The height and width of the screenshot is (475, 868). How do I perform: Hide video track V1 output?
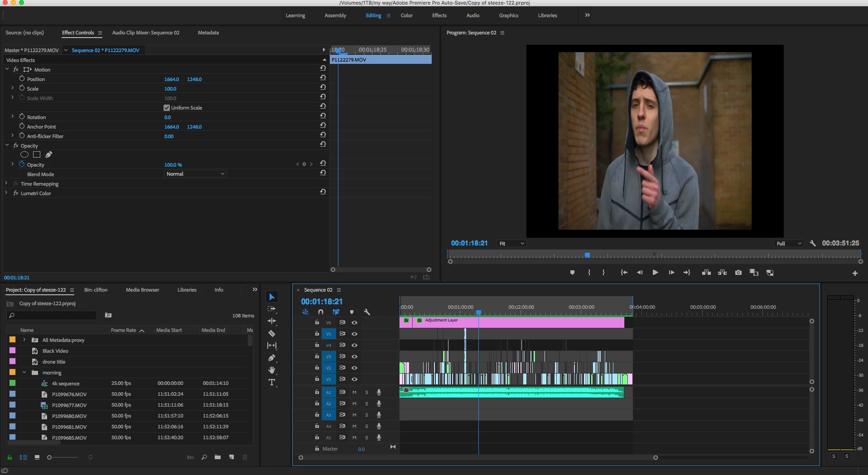click(x=355, y=379)
